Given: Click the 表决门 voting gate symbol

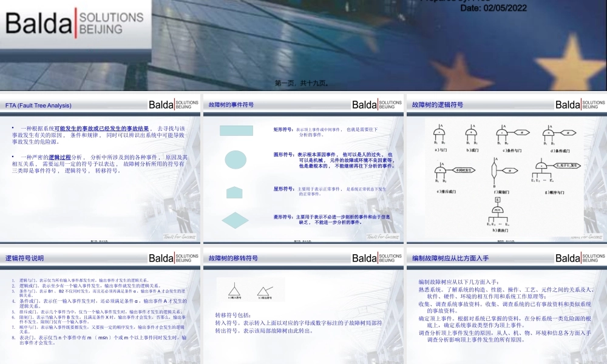Looking at the screenshot, I should point(498,209).
